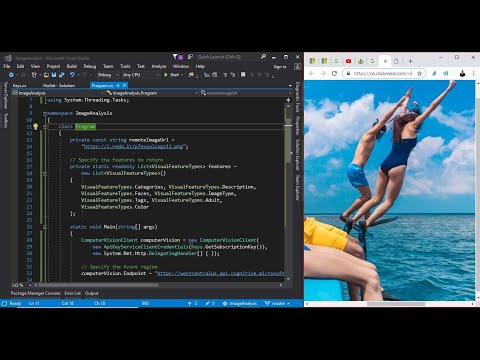Collapse the Main method code region
Viewport: 480px width, 360px height.
(x=45, y=227)
